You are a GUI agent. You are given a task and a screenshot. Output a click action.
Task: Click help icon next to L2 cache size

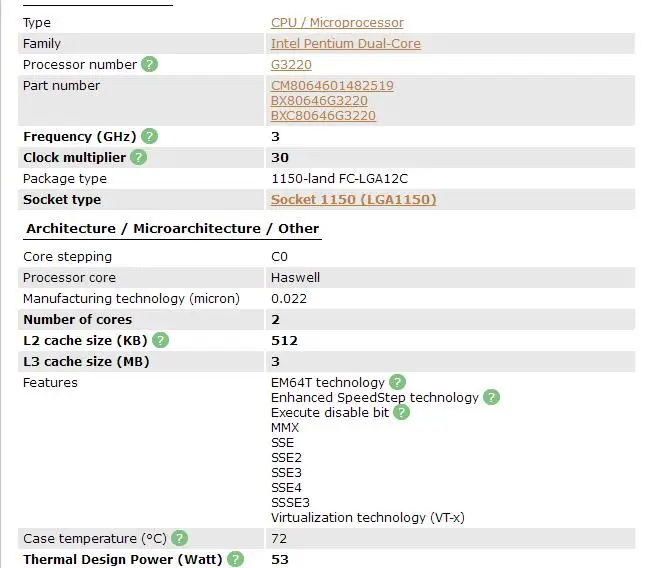click(160, 340)
